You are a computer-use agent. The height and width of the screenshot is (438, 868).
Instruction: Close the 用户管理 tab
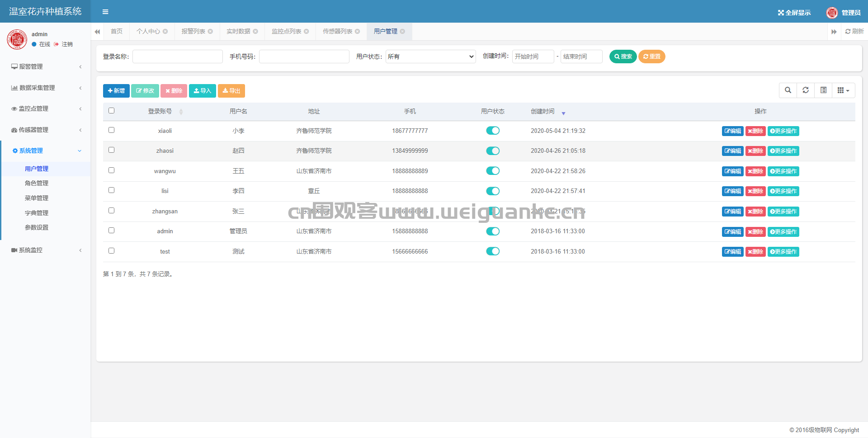click(x=402, y=31)
